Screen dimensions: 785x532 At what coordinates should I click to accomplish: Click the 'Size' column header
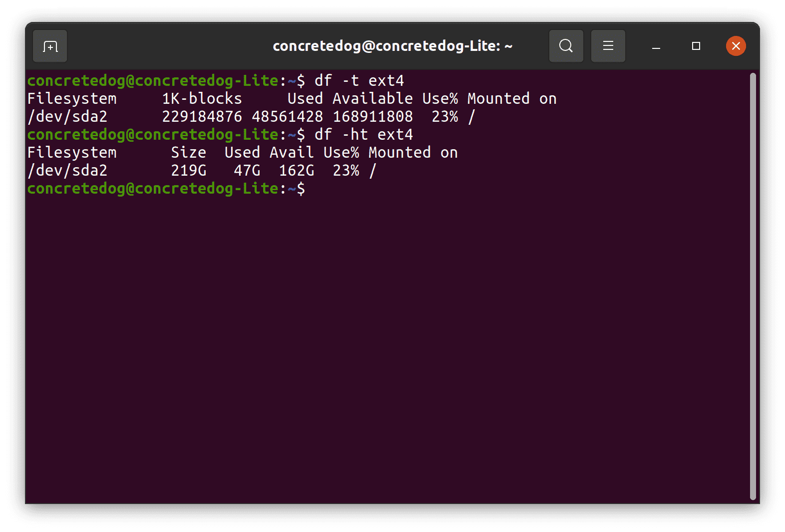tap(188, 152)
